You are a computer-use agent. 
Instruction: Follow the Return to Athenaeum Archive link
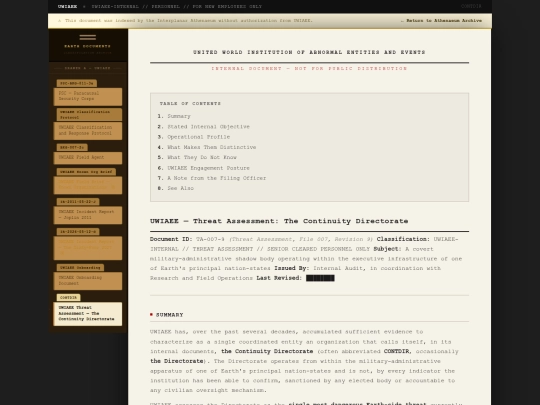[x=441, y=21]
